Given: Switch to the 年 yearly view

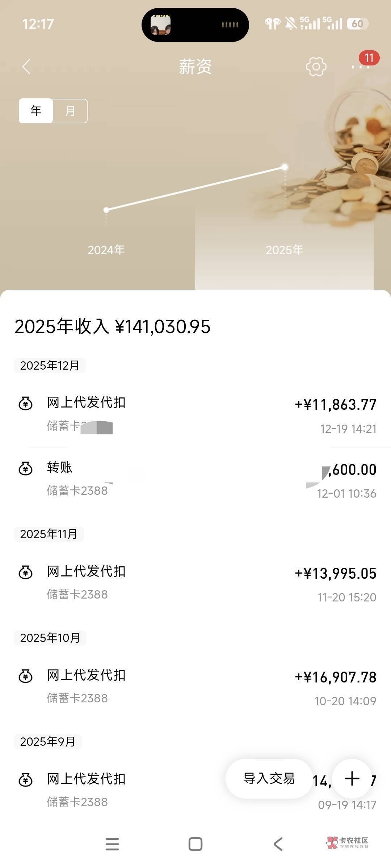Looking at the screenshot, I should (36, 111).
